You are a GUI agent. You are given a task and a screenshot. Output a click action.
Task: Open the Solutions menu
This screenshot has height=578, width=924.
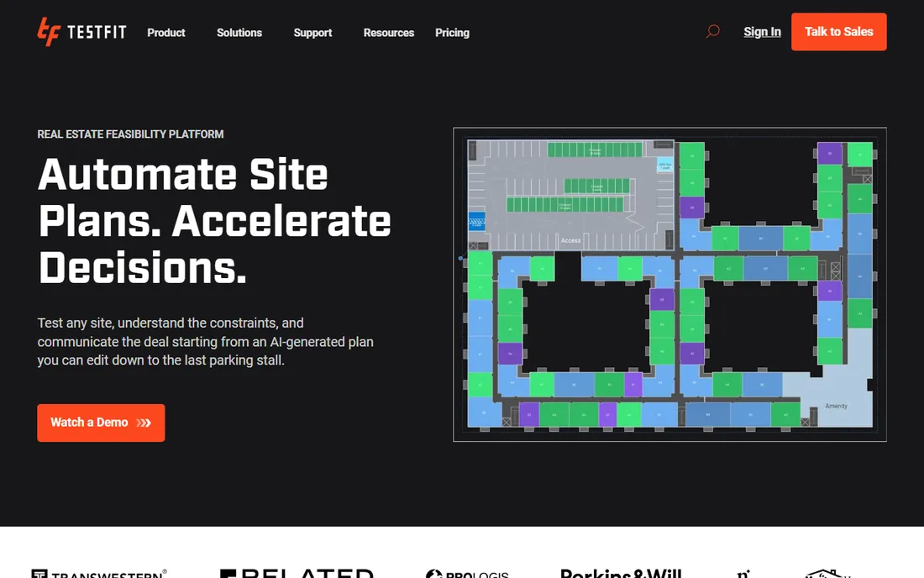239,33
